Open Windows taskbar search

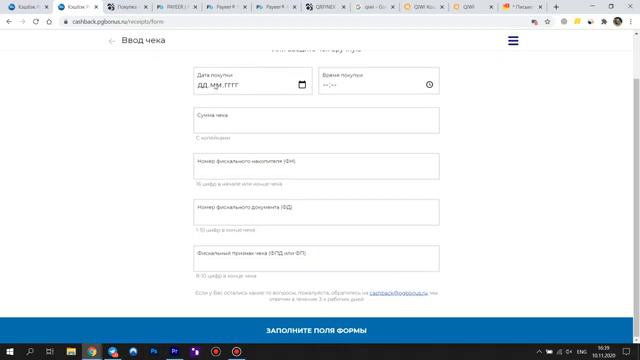click(x=30, y=351)
